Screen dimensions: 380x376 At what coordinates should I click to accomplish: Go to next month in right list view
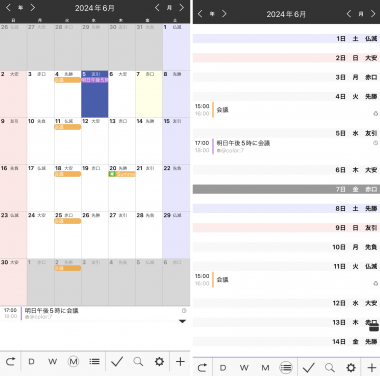click(373, 14)
